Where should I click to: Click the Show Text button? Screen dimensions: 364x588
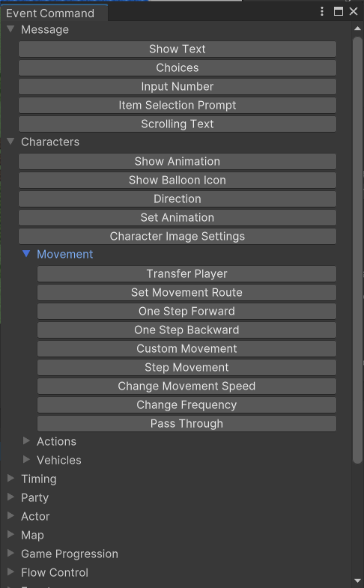point(178,49)
